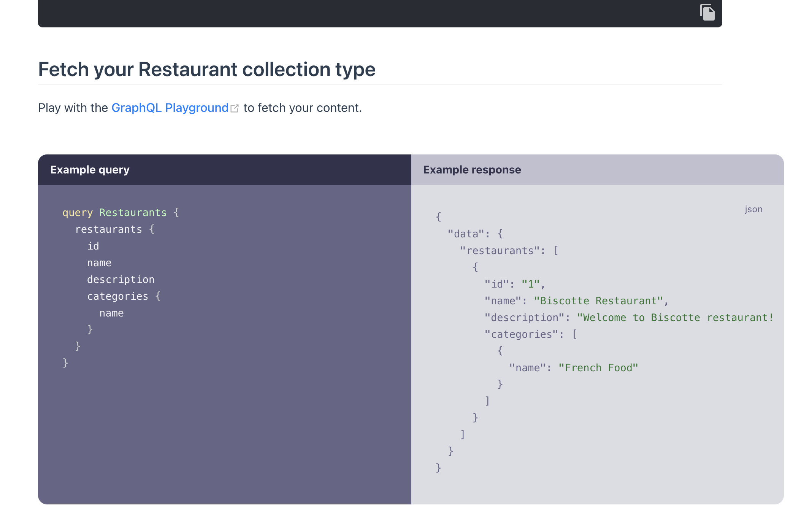Click the Example response header
This screenshot has height=528, width=812.
tap(472, 170)
